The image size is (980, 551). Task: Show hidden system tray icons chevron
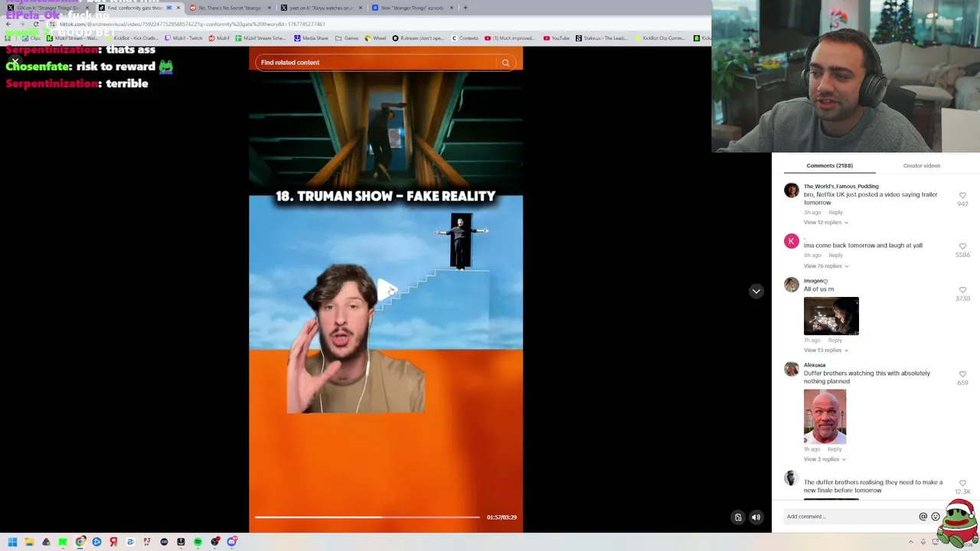point(910,542)
